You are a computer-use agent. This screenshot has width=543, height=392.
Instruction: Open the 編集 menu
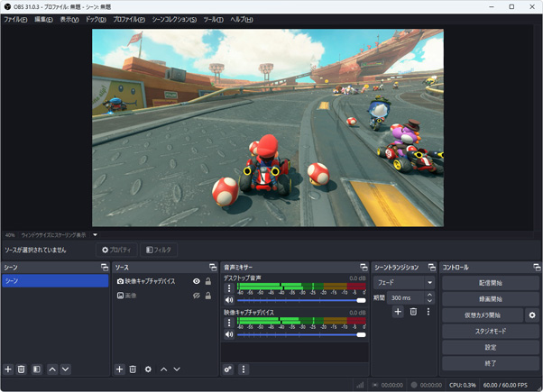[43, 20]
